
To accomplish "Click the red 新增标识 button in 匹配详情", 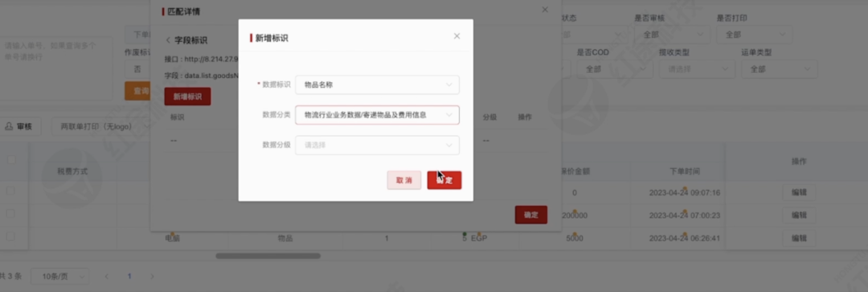I will [187, 97].
